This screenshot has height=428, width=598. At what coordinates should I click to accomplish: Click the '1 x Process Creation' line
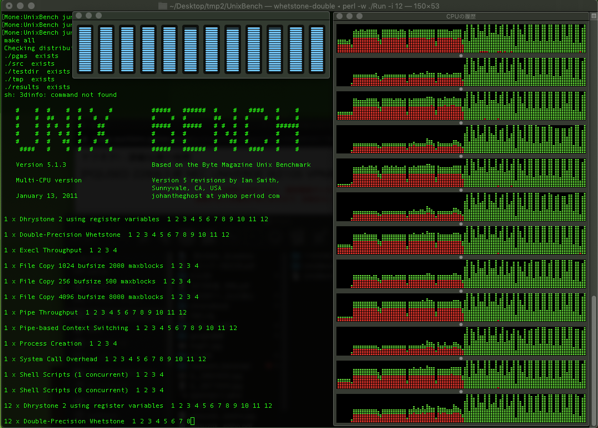(x=60, y=343)
